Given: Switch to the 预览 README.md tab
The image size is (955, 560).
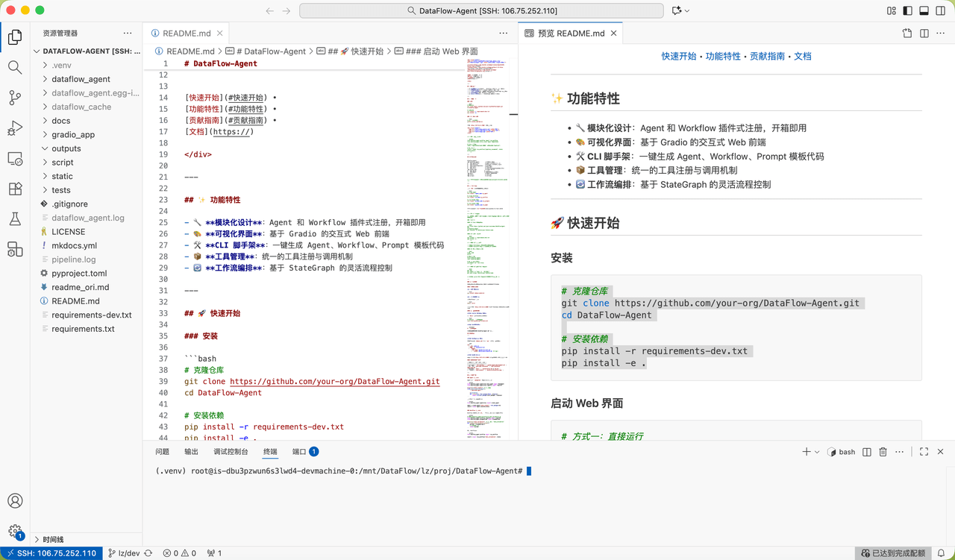Looking at the screenshot, I should 569,33.
